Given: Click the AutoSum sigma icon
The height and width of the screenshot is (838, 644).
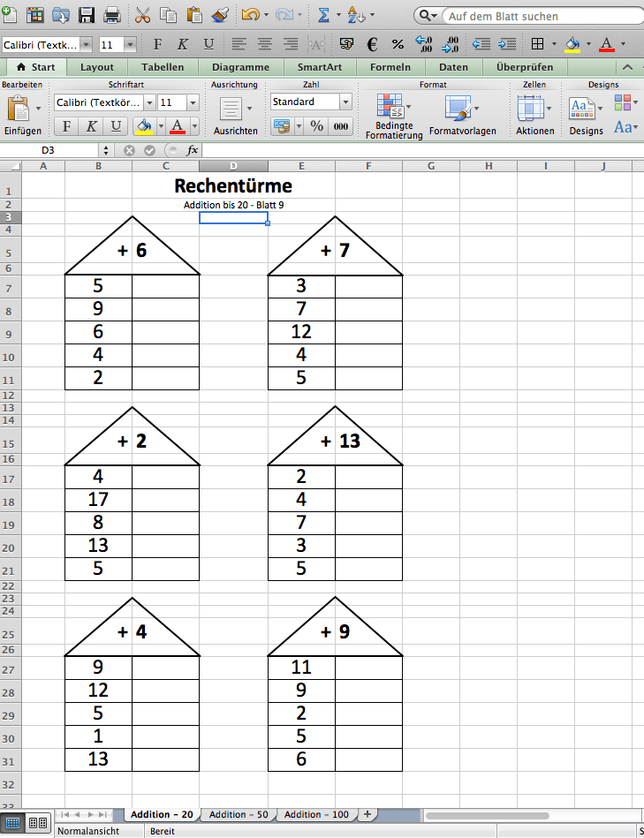Looking at the screenshot, I should tap(322, 15).
